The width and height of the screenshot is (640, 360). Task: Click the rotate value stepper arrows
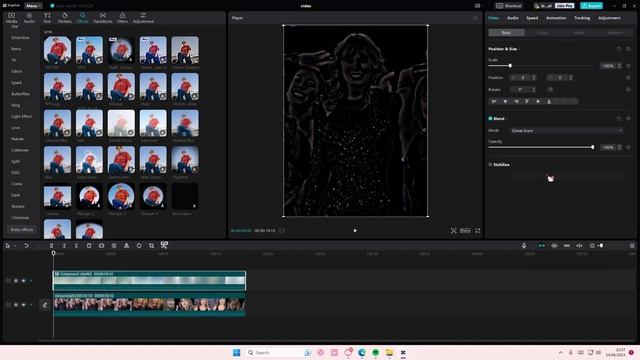(533, 89)
